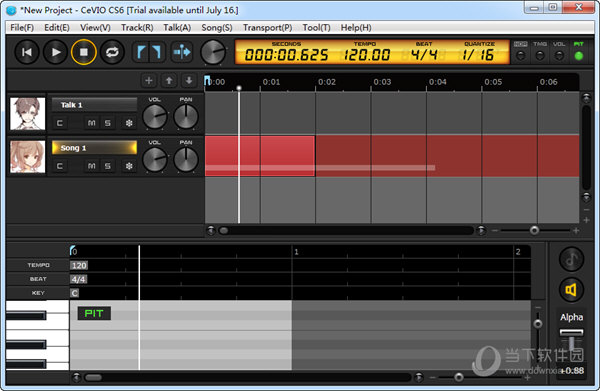Viewport: 600px width, 391px height.
Task: Click the Song 1 PAN knob
Action: coord(186,159)
